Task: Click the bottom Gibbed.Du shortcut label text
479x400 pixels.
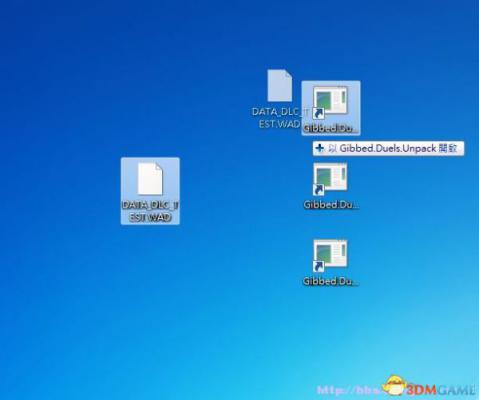Action: tap(331, 281)
